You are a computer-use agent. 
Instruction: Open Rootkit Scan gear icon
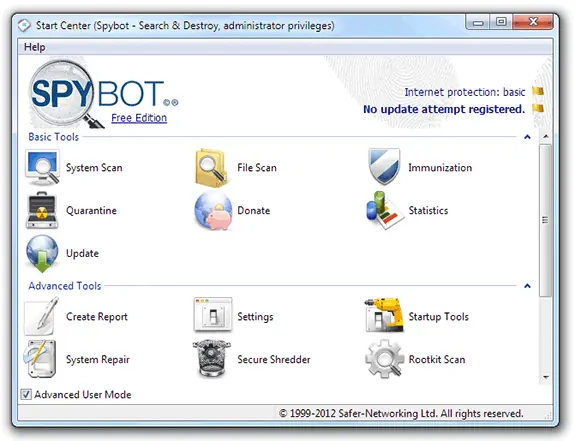(x=384, y=359)
